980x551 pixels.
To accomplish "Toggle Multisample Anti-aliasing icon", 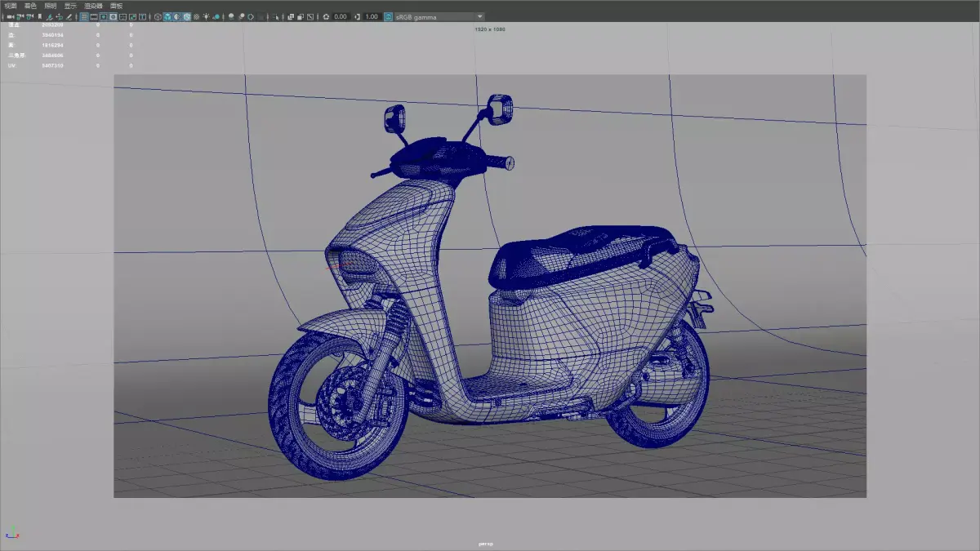I will click(x=250, y=16).
